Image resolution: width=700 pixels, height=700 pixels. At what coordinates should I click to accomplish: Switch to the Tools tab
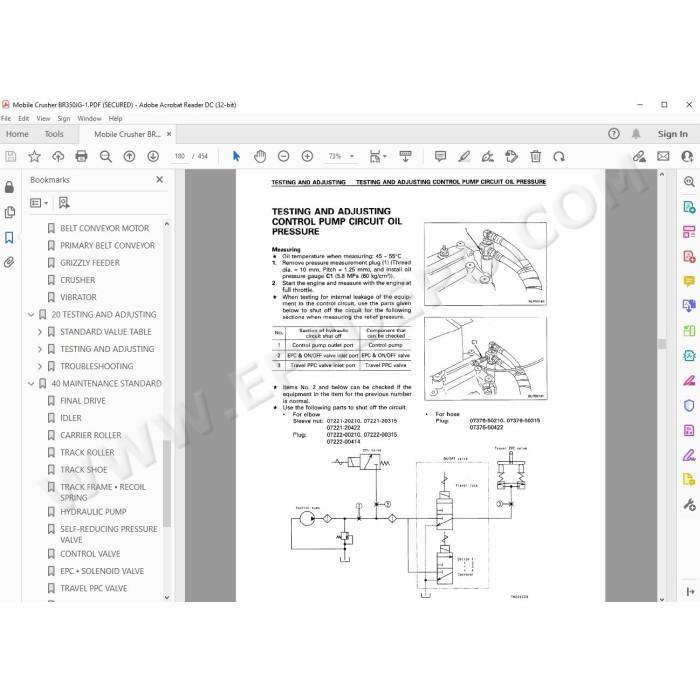54,134
